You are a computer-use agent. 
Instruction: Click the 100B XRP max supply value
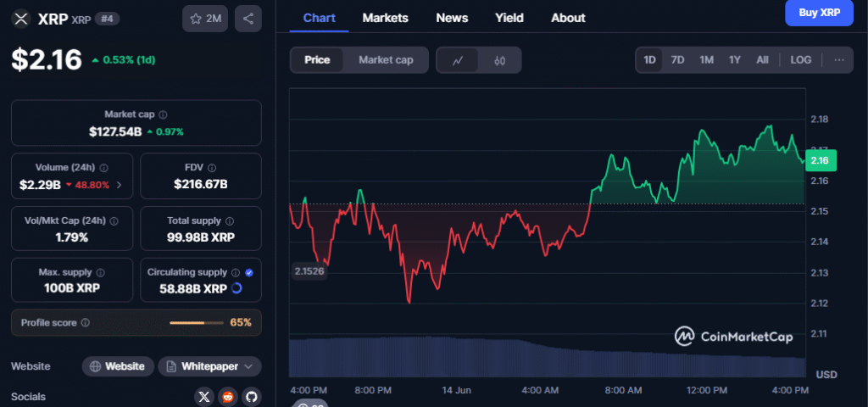pyautogui.click(x=72, y=288)
